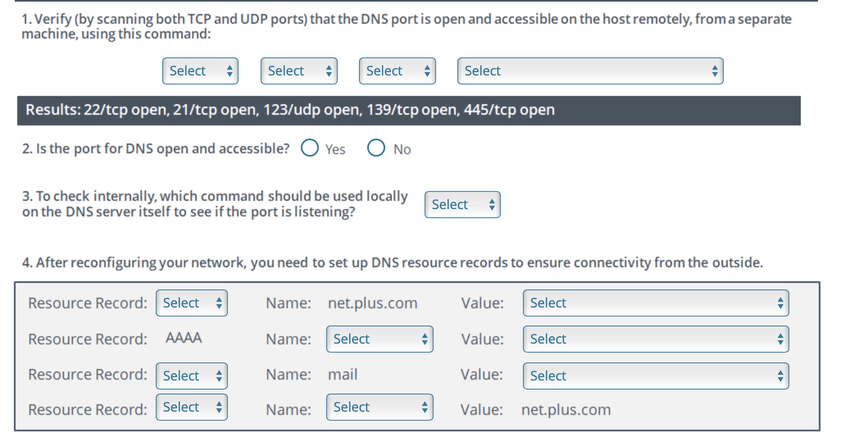The width and height of the screenshot is (868, 442).
Task: Open the first command Select dropdown
Action: tap(200, 71)
